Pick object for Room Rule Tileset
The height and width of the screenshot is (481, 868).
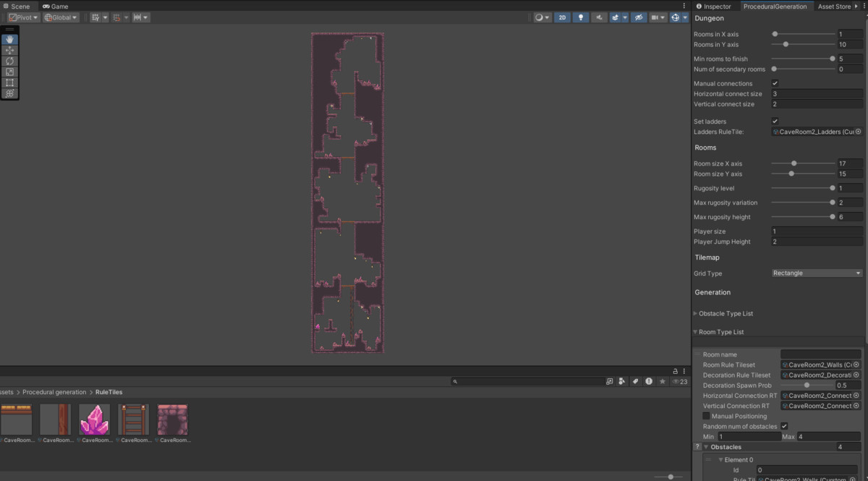856,365
